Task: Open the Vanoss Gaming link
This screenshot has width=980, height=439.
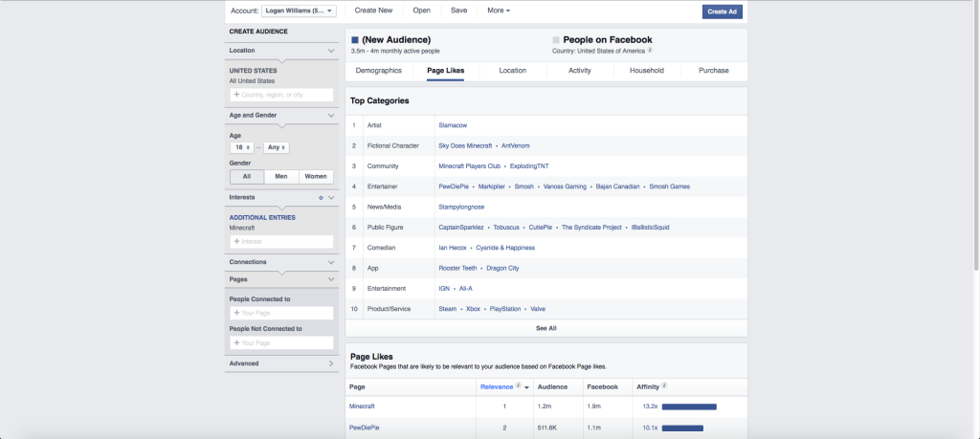Action: (x=565, y=187)
